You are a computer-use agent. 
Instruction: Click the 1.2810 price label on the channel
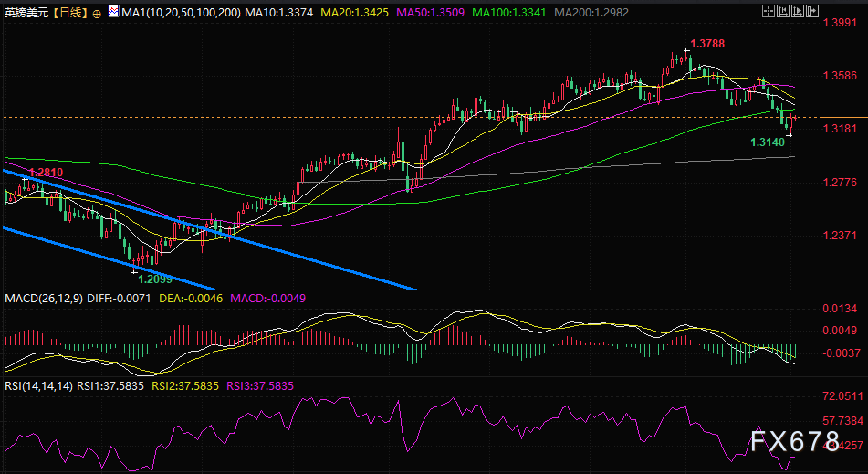tap(46, 173)
